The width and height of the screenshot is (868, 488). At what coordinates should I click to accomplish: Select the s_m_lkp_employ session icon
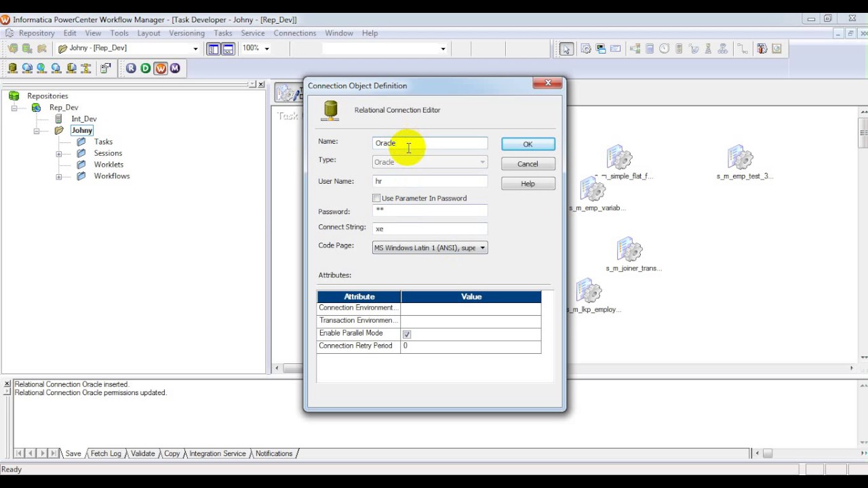coord(589,291)
